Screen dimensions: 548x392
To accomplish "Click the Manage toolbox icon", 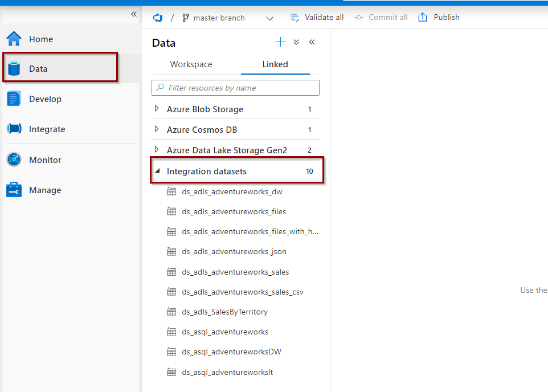I will [x=14, y=190].
